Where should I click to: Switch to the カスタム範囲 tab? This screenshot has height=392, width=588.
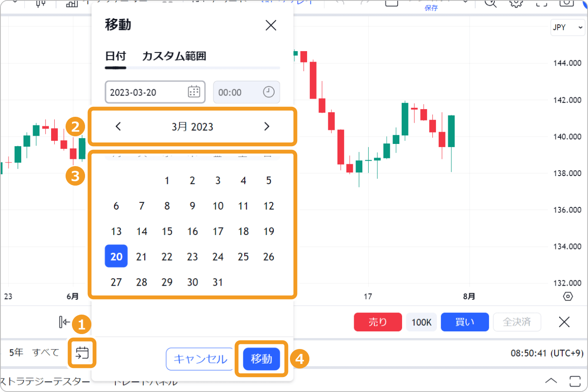tap(174, 56)
